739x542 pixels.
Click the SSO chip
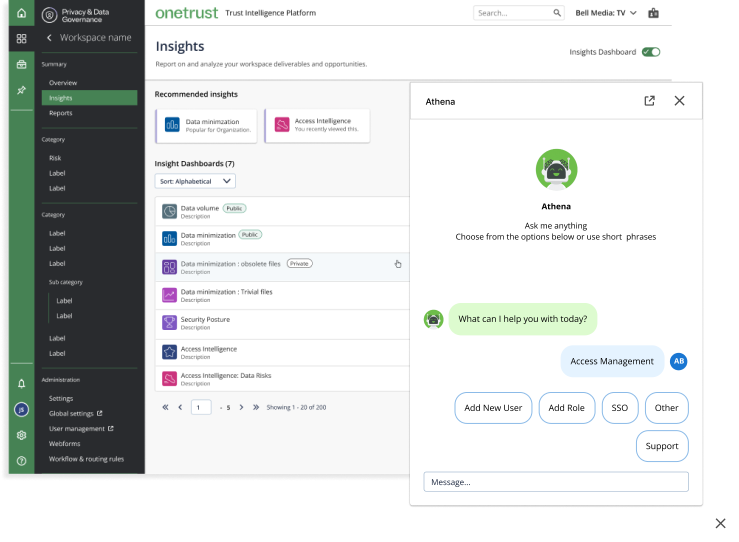tap(620, 408)
